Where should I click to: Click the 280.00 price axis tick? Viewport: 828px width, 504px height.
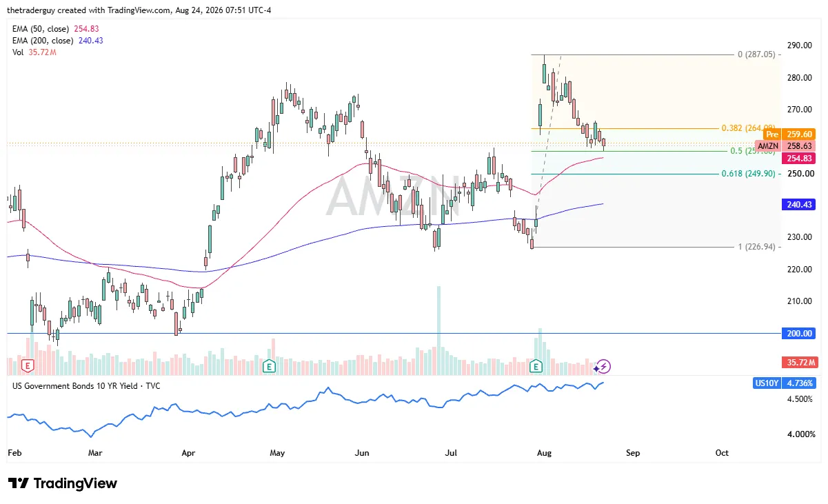pos(800,77)
